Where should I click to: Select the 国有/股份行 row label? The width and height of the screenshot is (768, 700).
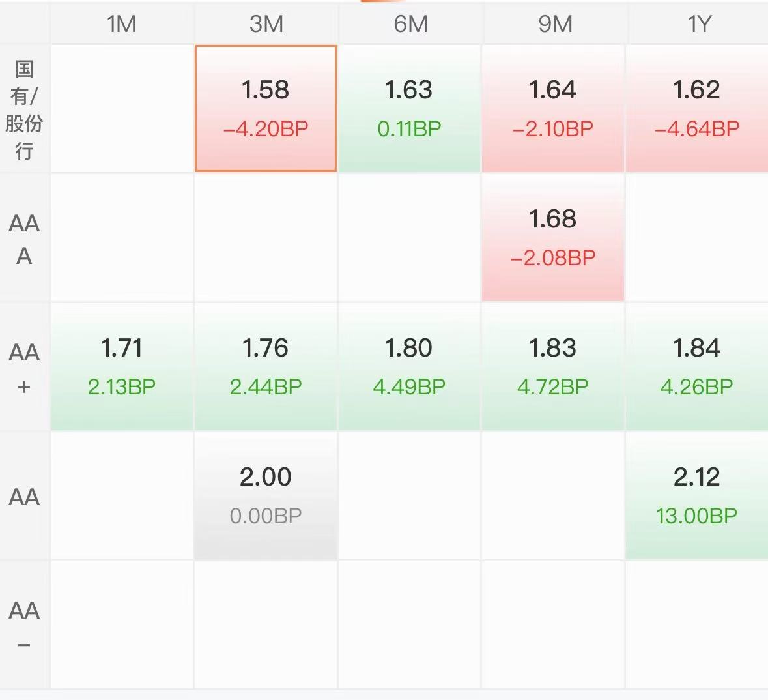(x=25, y=109)
